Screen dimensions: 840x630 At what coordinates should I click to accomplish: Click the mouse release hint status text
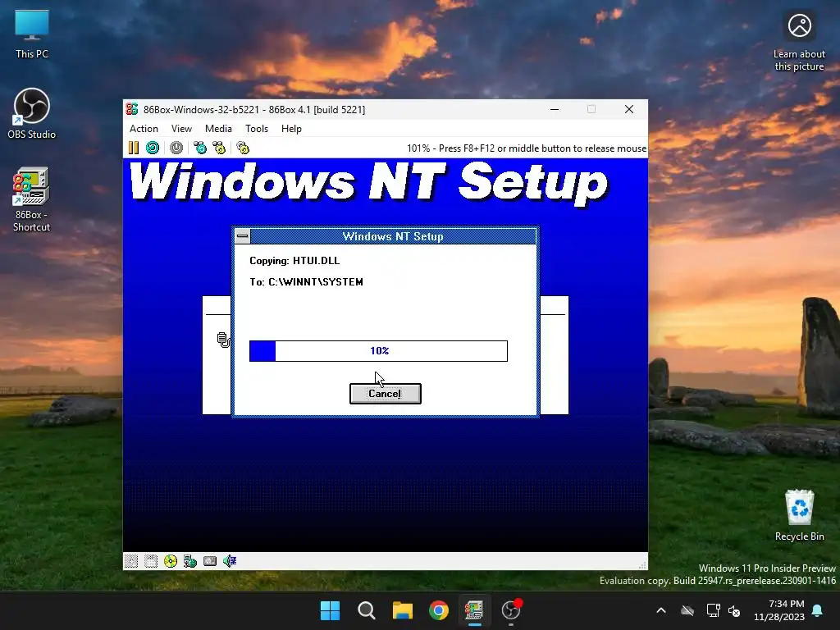(x=527, y=148)
